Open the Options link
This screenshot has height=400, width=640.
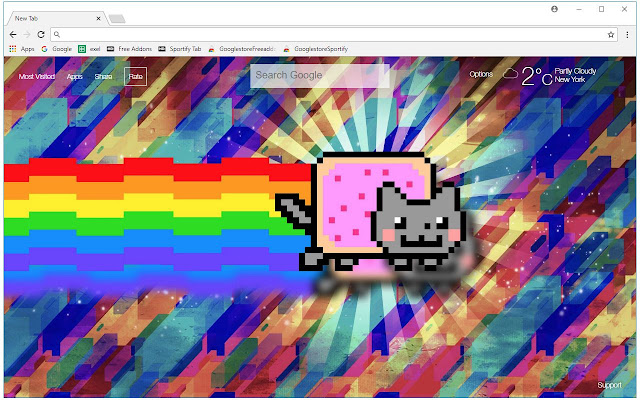(x=481, y=74)
